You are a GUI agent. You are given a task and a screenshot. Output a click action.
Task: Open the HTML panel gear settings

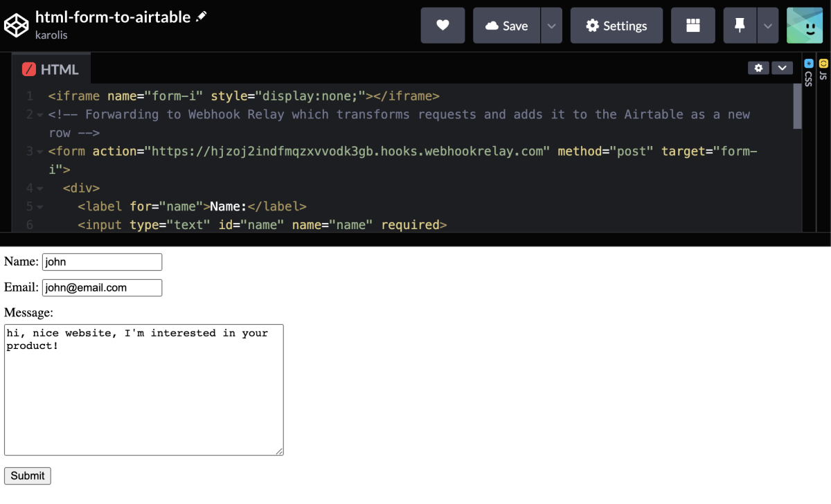758,69
